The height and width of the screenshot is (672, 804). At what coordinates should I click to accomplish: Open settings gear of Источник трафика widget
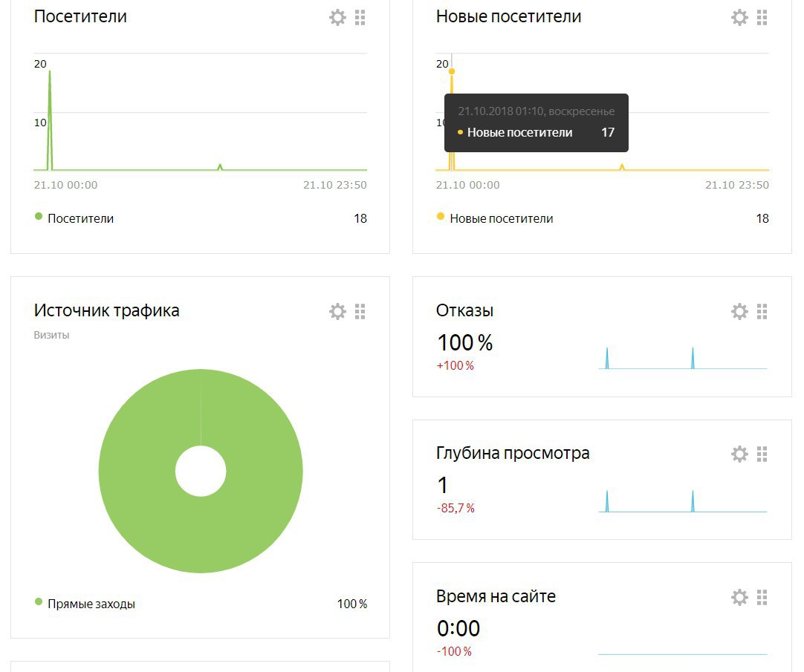pos(337,311)
